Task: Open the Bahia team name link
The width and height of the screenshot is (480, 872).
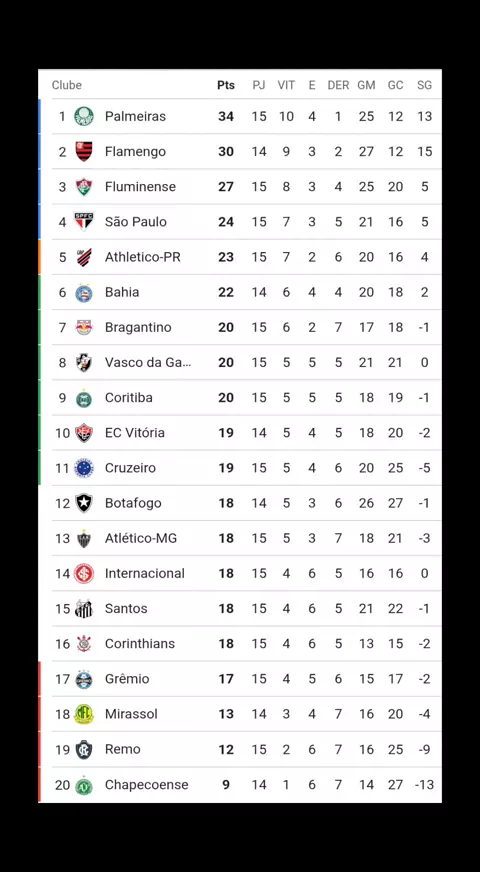Action: click(x=122, y=292)
